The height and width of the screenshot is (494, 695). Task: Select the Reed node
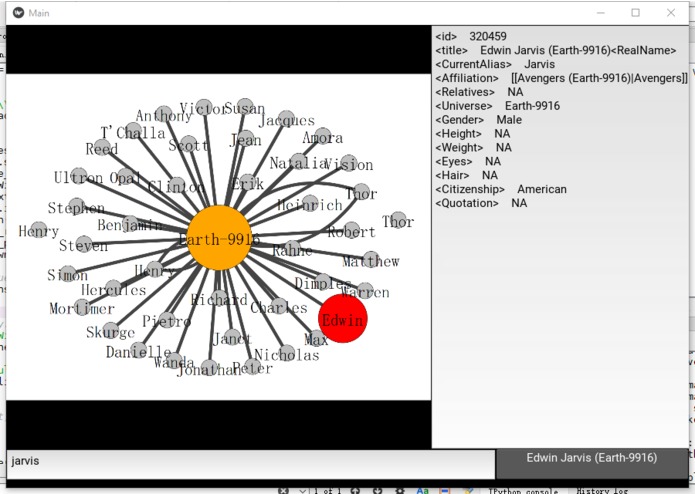pos(102,147)
